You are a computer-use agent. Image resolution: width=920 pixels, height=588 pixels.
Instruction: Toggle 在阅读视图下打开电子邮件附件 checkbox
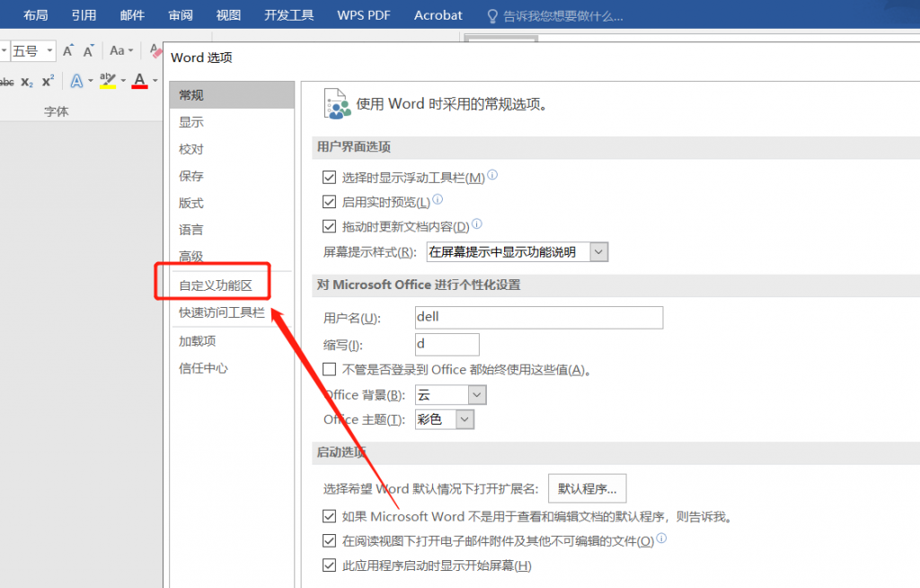329,540
